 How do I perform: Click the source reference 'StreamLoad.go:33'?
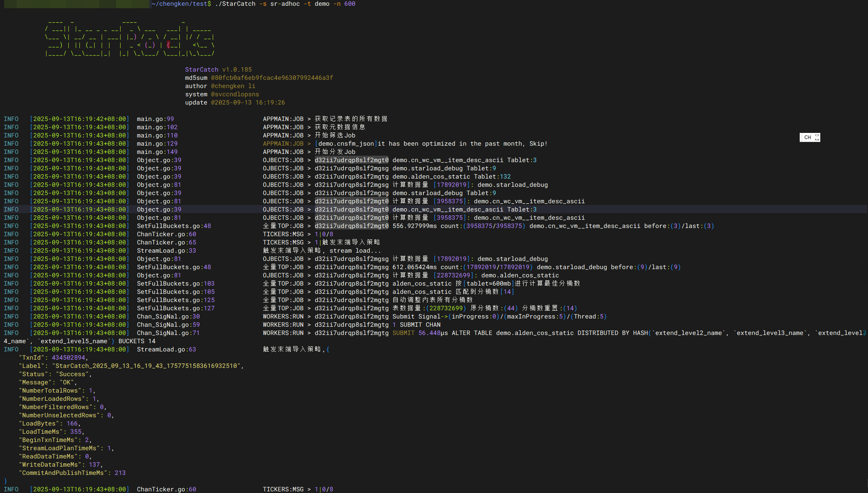(x=167, y=251)
